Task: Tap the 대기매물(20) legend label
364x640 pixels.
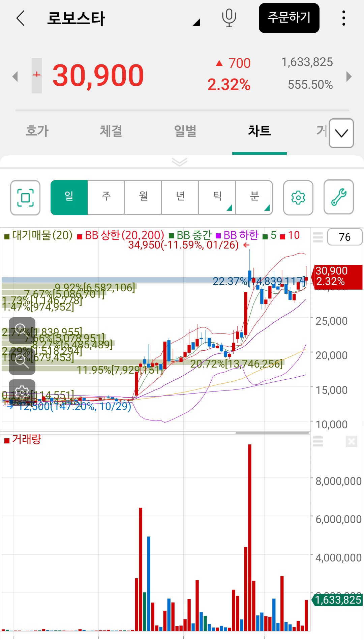Action: (38, 235)
